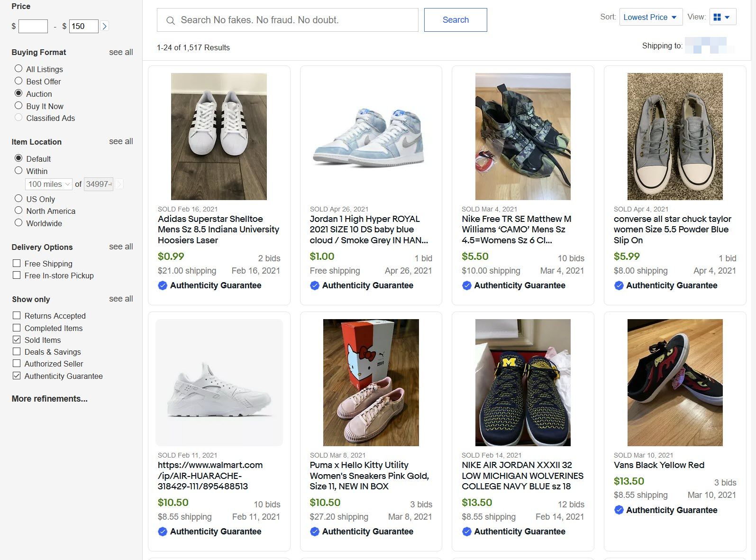This screenshot has height=560, width=756.
Task: Click the Search button
Action: pos(455,20)
